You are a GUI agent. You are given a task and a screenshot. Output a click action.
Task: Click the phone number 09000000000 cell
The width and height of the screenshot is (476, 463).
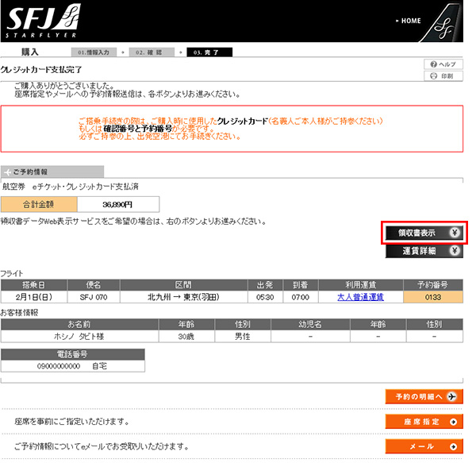click(x=72, y=366)
